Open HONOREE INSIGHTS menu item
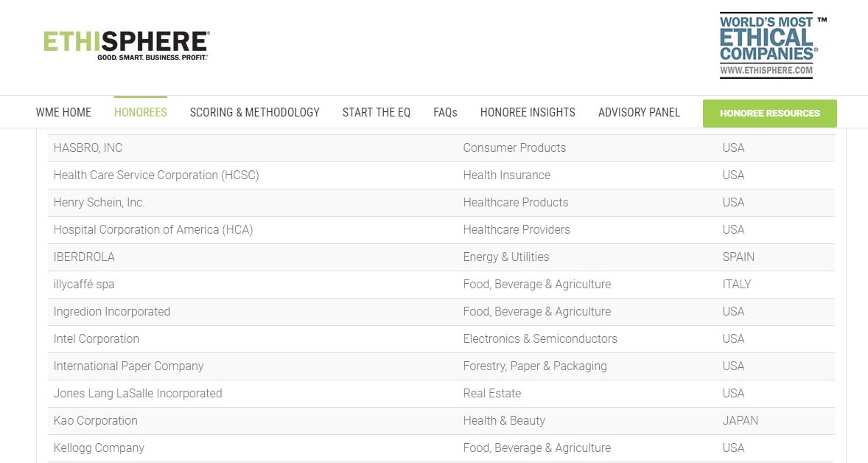This screenshot has width=868, height=463. pos(528,113)
